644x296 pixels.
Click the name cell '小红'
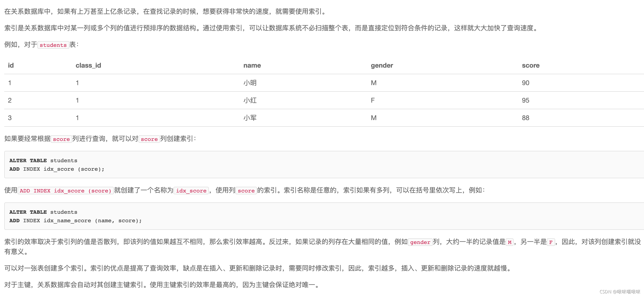pos(250,100)
